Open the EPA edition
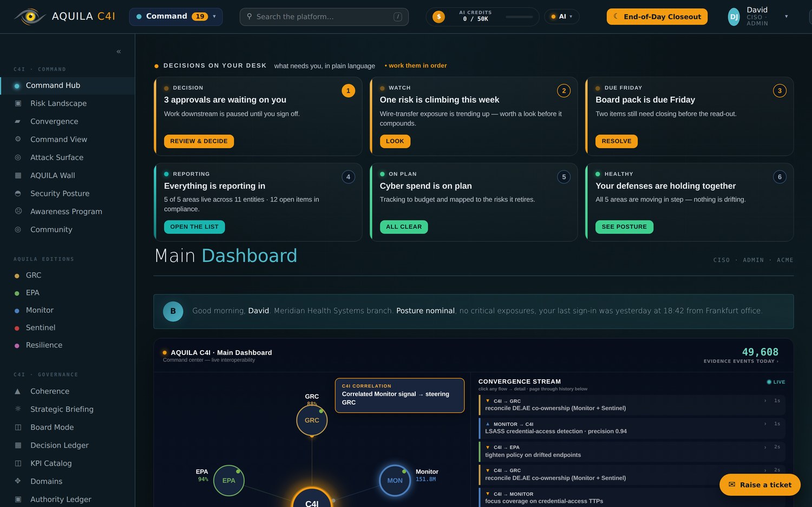 (32, 293)
